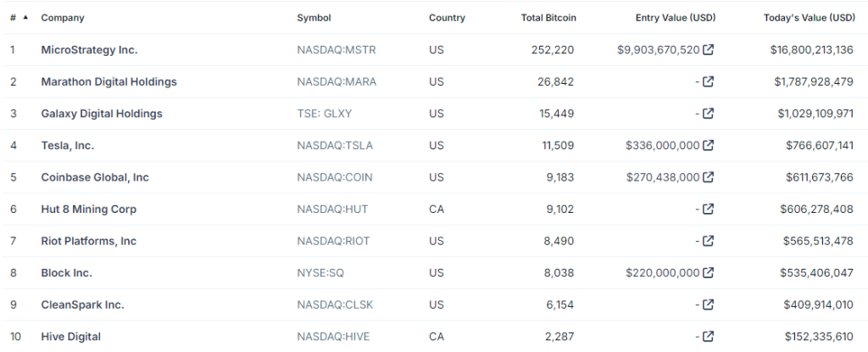Viewport: 868px width, 352px height.
Task: Select the Country column header
Action: pyautogui.click(x=447, y=18)
